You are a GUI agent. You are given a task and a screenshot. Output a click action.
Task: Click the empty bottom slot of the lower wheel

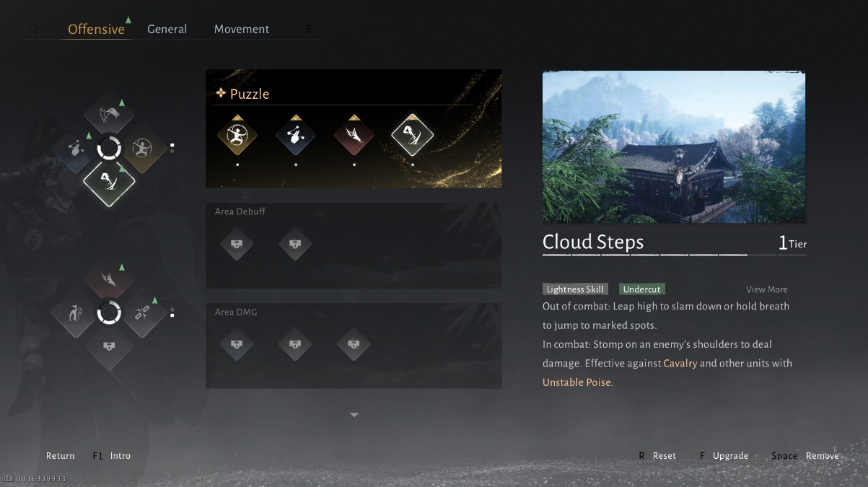[109, 347]
